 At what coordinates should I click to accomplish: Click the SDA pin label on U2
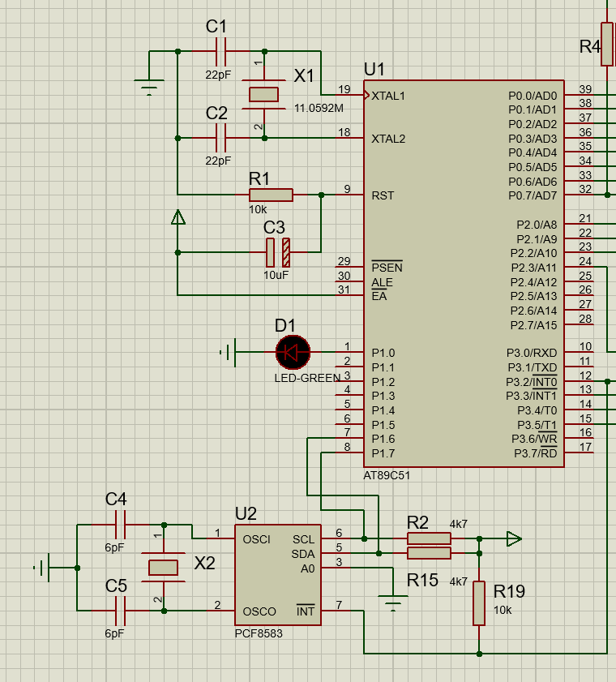[x=302, y=554]
